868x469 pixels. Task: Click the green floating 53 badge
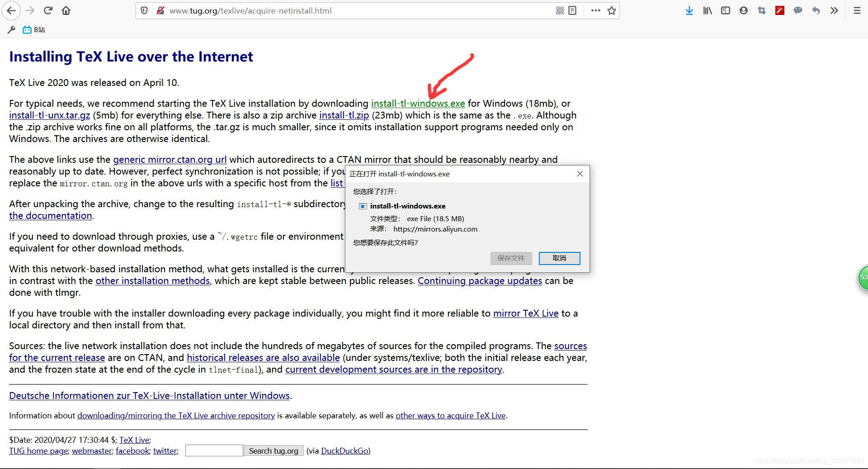click(863, 277)
